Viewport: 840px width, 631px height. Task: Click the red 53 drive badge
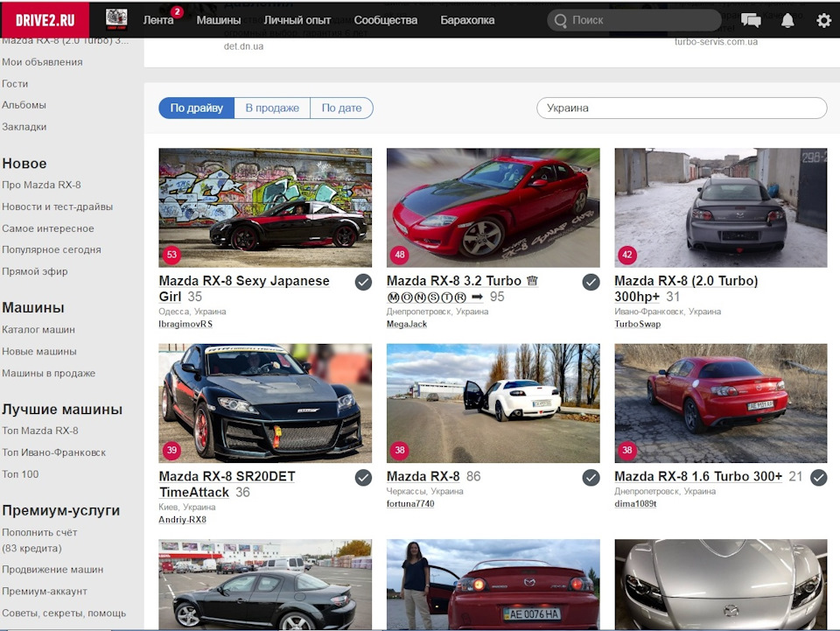coord(171,255)
